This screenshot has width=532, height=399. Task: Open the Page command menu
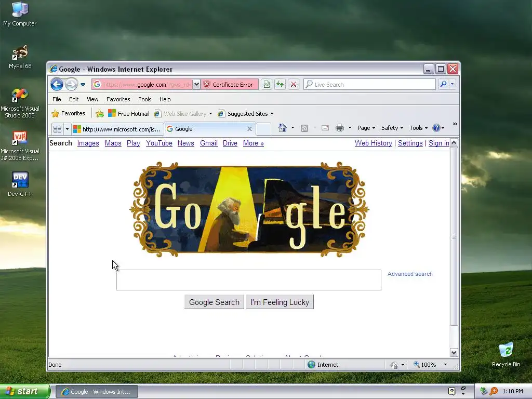(x=366, y=128)
